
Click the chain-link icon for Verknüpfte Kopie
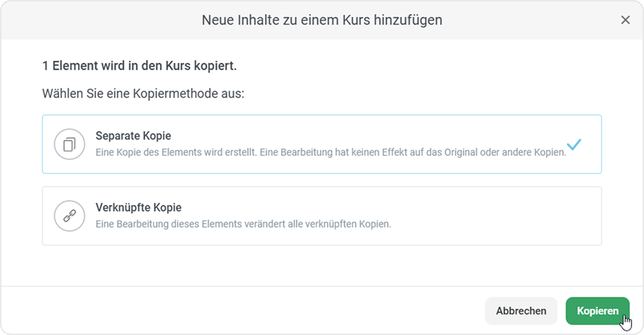pos(69,216)
